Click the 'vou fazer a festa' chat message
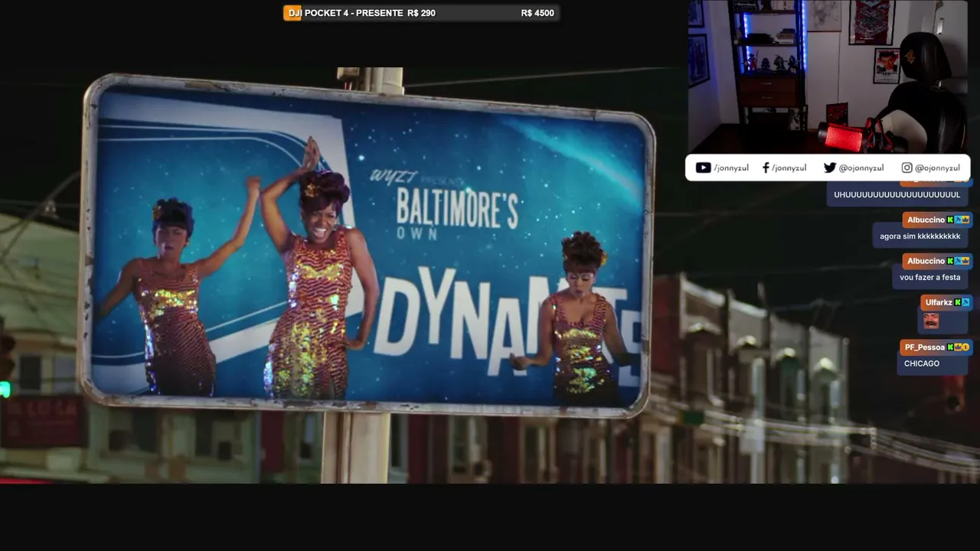Screen dimensions: 980x551 tap(929, 278)
